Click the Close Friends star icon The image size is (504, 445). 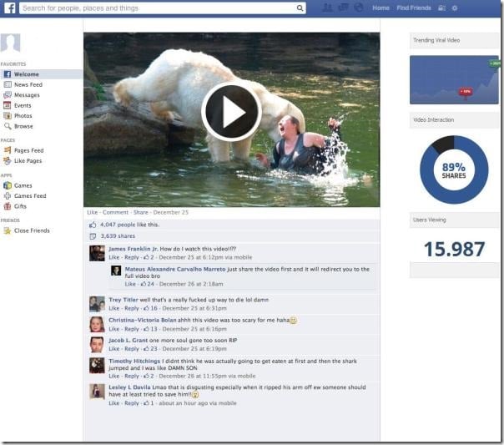pos(7,230)
